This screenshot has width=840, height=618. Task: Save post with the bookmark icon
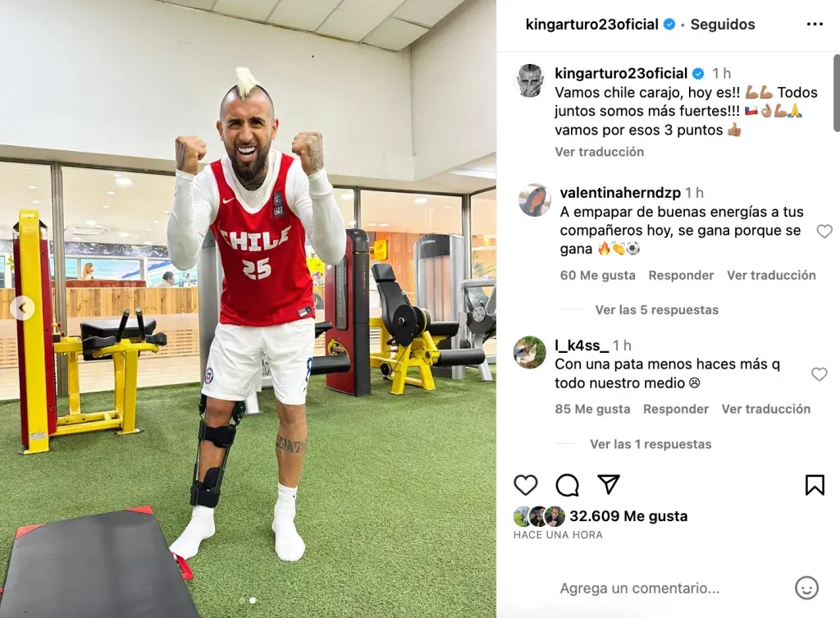(815, 484)
